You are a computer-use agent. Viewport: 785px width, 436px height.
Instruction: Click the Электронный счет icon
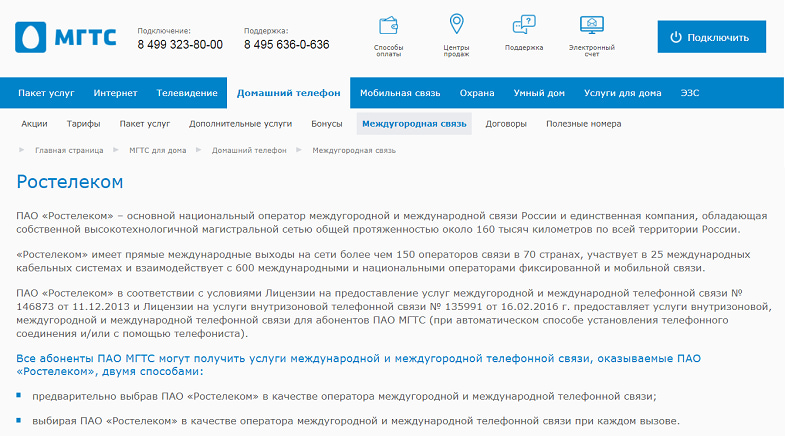pyautogui.click(x=592, y=24)
